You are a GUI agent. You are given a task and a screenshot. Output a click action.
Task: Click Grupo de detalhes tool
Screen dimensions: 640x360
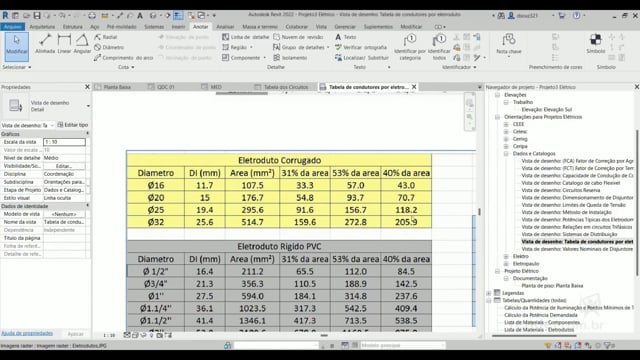click(x=301, y=47)
